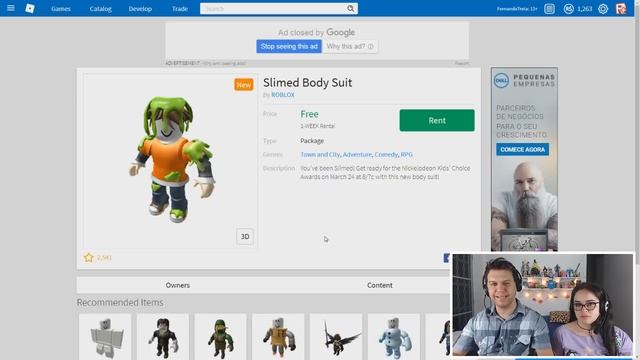Click the New badge on item

pyautogui.click(x=244, y=85)
